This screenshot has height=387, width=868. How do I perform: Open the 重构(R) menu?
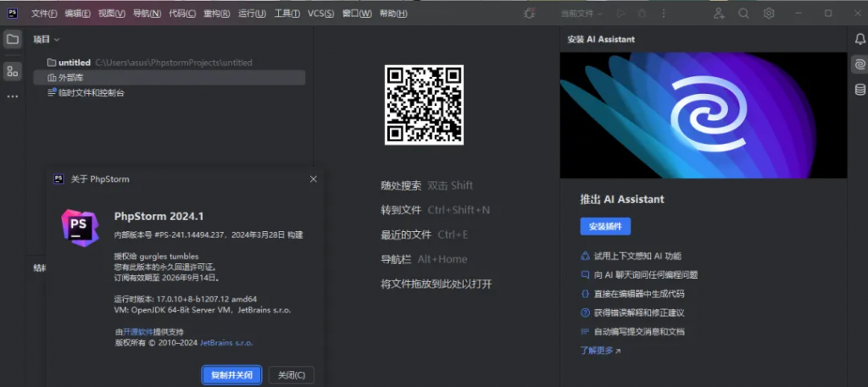coord(216,14)
